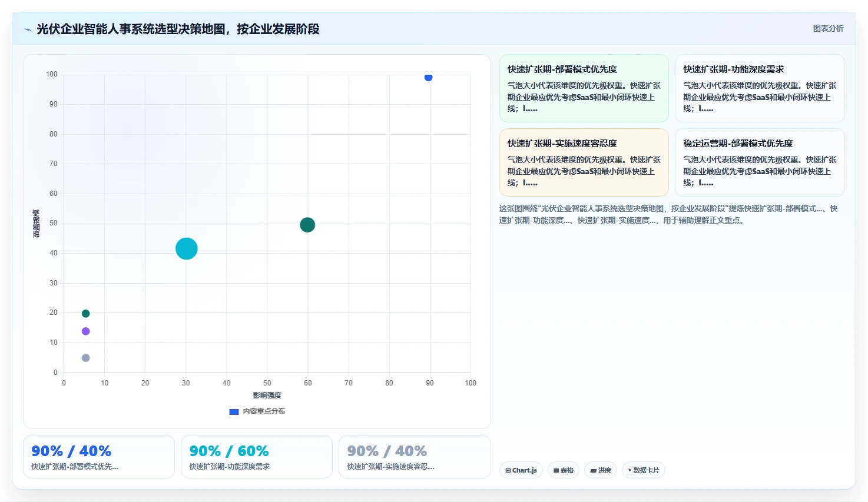The height and width of the screenshot is (502, 868).
Task: Select the 进度 tag
Action: tap(601, 470)
